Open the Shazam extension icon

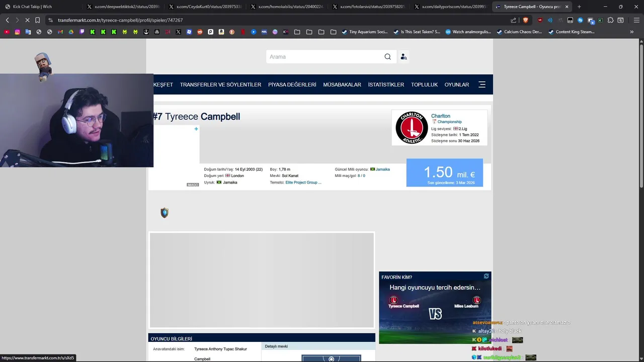click(x=580, y=20)
